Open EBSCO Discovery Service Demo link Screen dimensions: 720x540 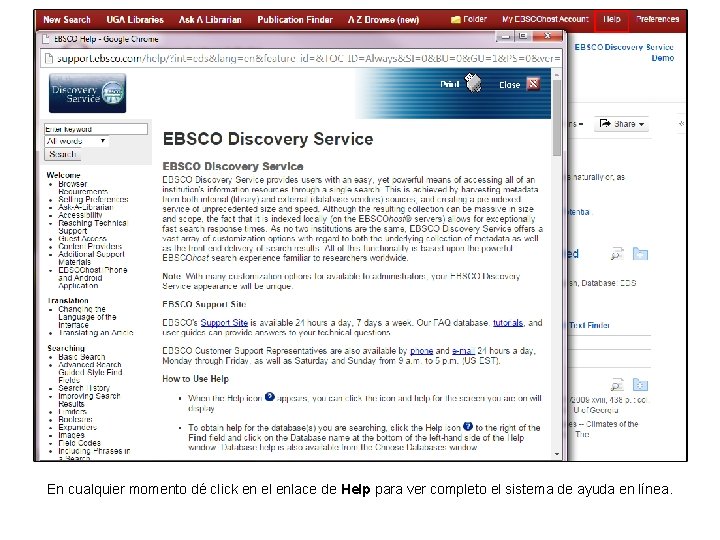(x=624, y=52)
